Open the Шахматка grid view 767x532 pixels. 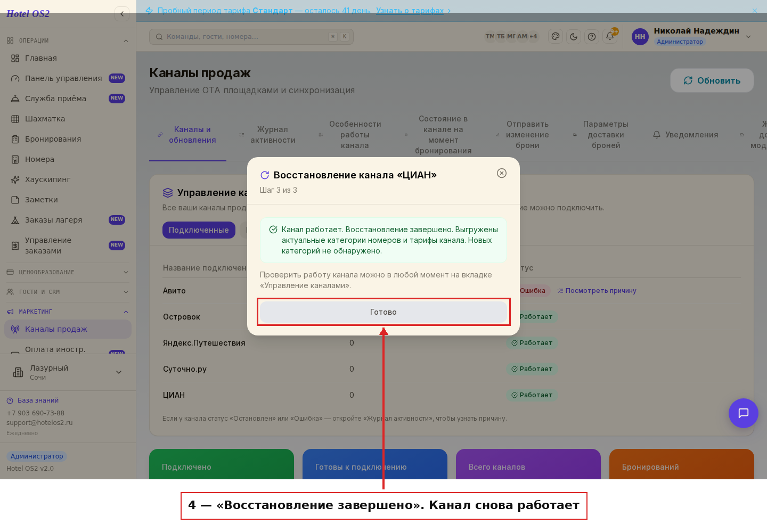point(68,119)
